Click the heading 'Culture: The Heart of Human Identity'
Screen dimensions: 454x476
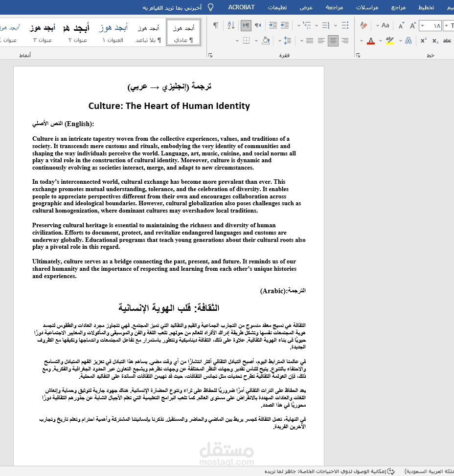click(169, 106)
